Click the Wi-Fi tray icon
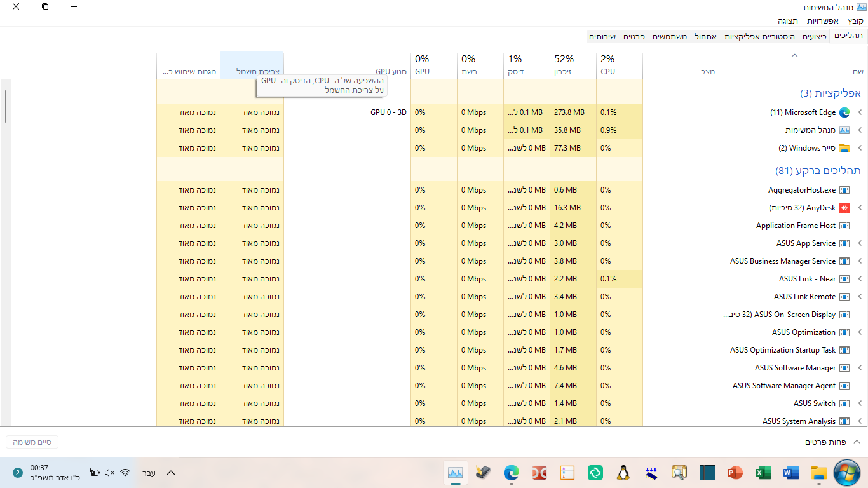 click(x=125, y=473)
